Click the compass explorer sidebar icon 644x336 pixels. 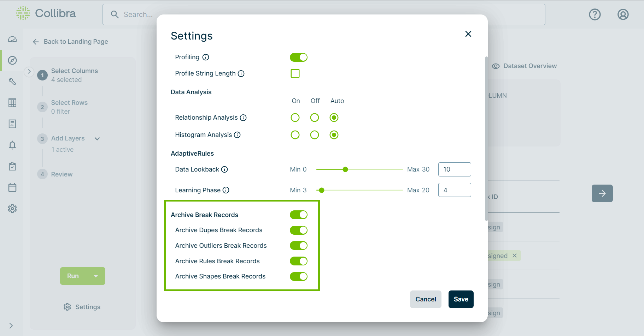point(12,60)
